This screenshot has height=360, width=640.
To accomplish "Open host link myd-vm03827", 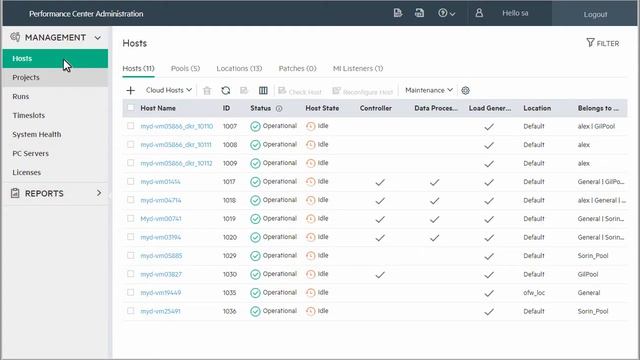I will pos(161,274).
